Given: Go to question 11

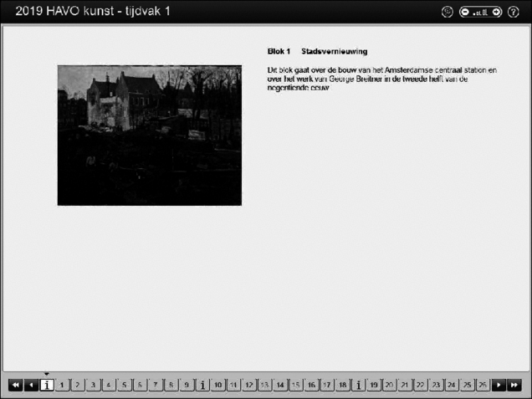Looking at the screenshot, I should (x=233, y=385).
